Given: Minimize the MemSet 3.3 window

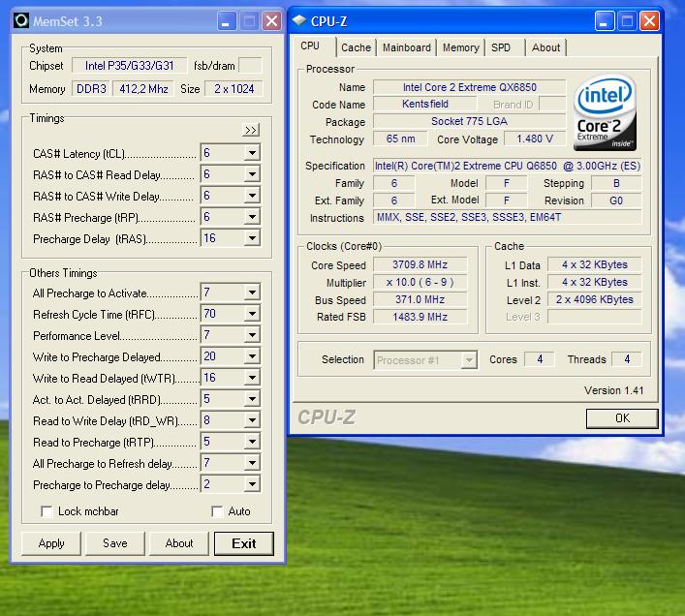Looking at the screenshot, I should coord(227,20).
